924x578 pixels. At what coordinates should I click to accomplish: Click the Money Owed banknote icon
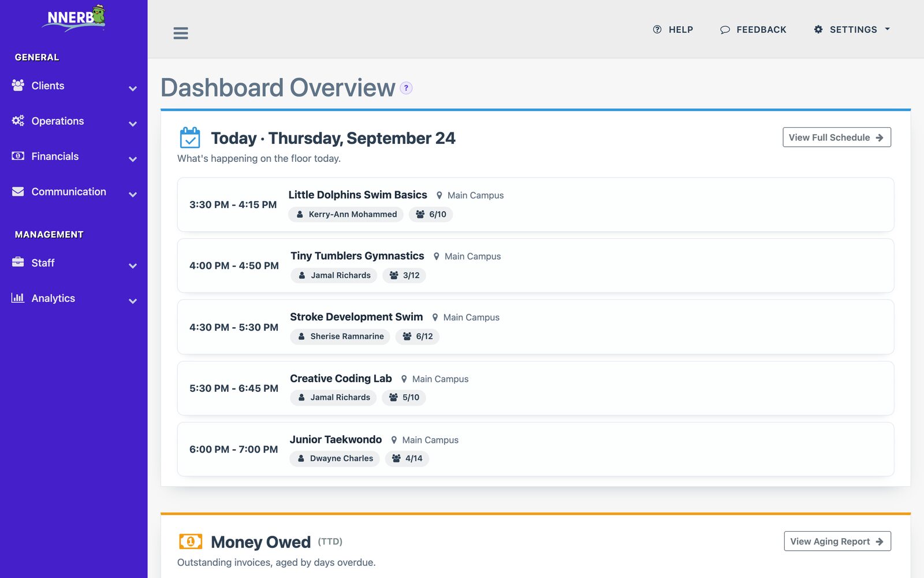191,542
